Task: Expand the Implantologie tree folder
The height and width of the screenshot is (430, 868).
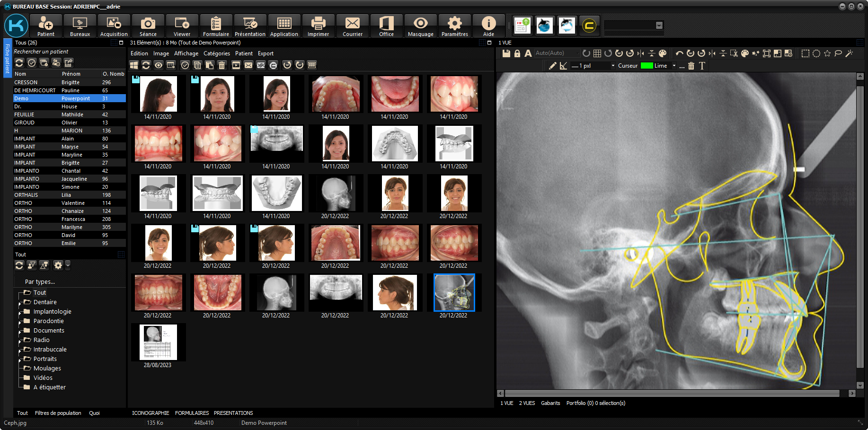Action: 20,312
